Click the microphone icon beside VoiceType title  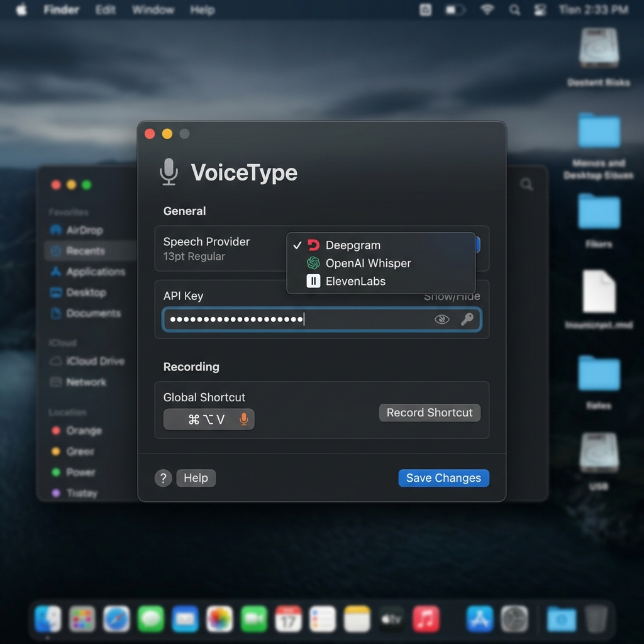click(x=168, y=172)
